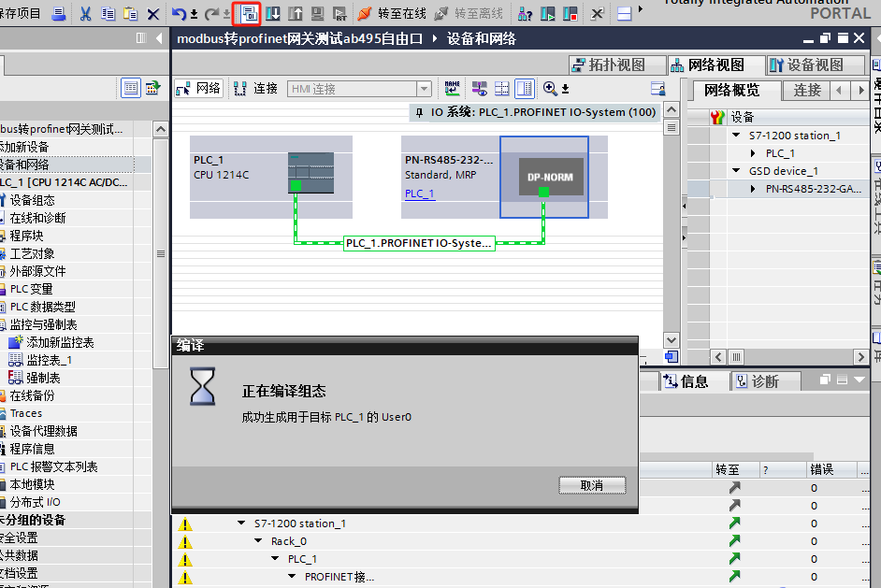Select the PLC_1 CPU 1214C device image
The width and height of the screenshot is (881, 588).
click(x=311, y=172)
